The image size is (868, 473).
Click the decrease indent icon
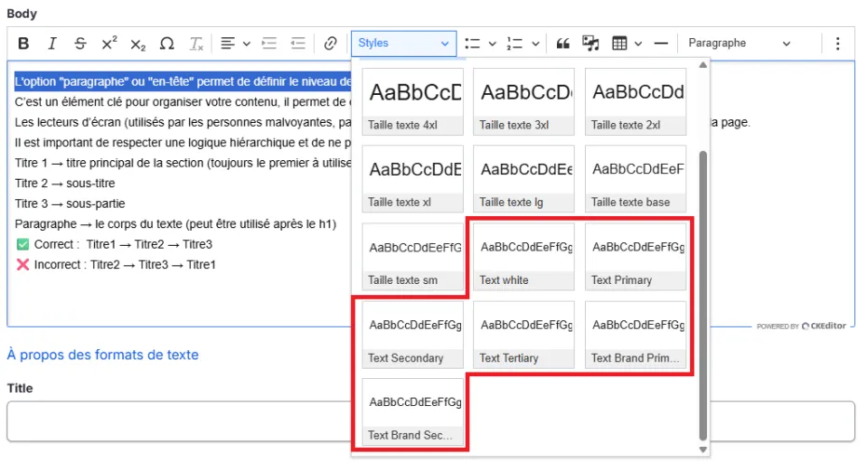click(298, 43)
